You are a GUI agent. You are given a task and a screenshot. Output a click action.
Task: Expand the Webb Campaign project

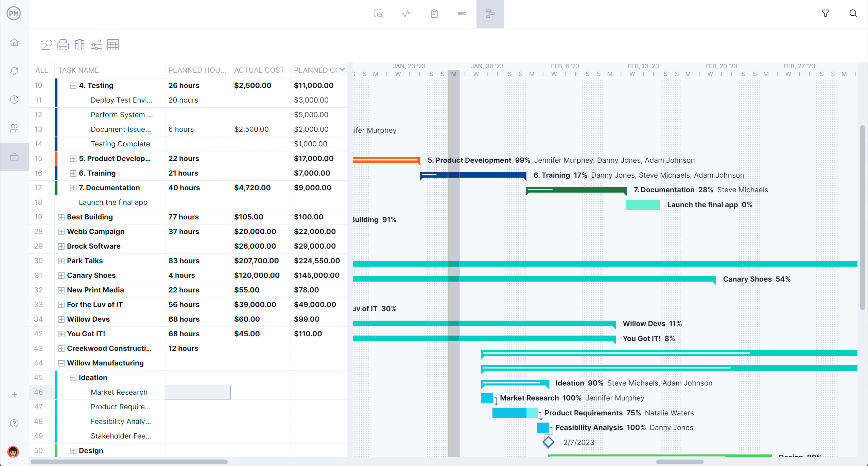pyautogui.click(x=61, y=232)
